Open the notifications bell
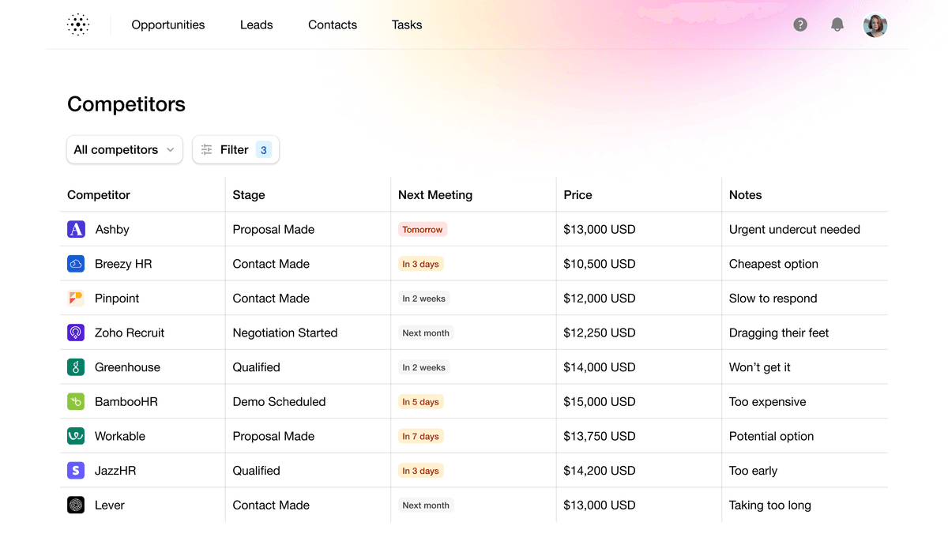 (x=837, y=24)
